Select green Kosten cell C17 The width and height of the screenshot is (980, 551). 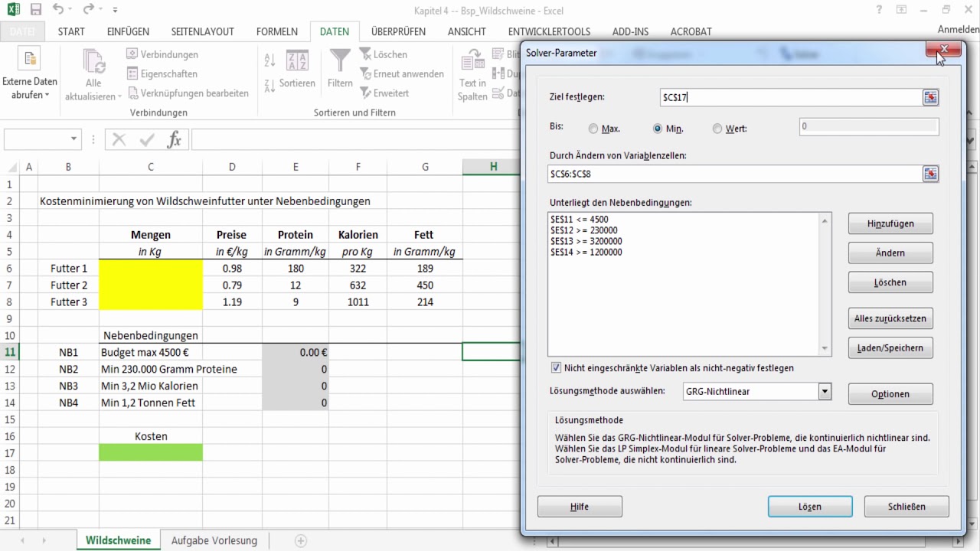151,453
